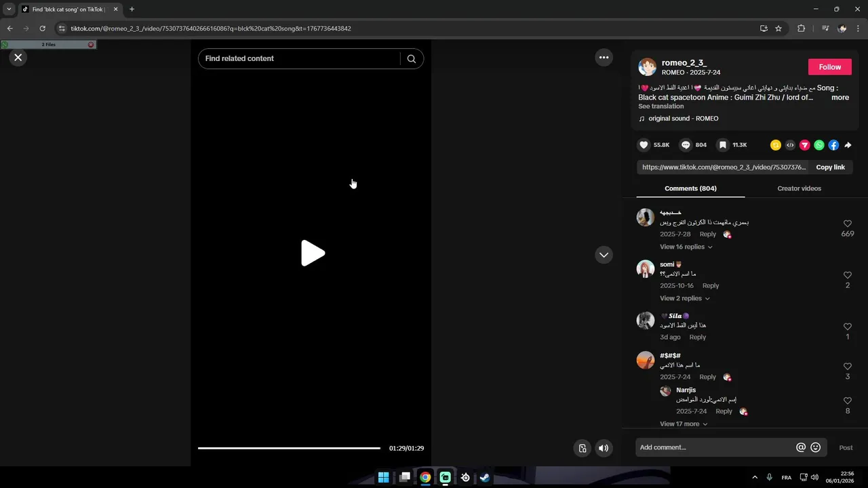The image size is (868, 488).
Task: Expand View 16 replies
Action: [x=686, y=247]
